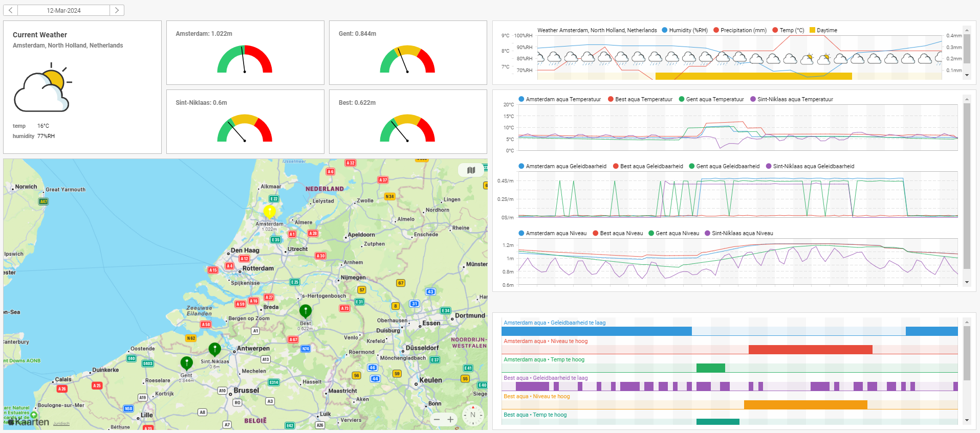Toggle Sint-Niklaas aqua Geleidbaarheid series

(x=810, y=166)
